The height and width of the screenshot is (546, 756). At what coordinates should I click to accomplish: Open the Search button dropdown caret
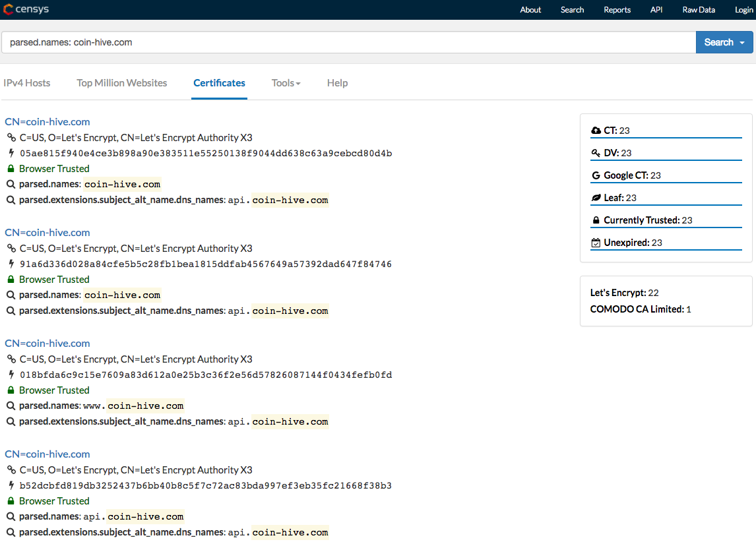(742, 42)
